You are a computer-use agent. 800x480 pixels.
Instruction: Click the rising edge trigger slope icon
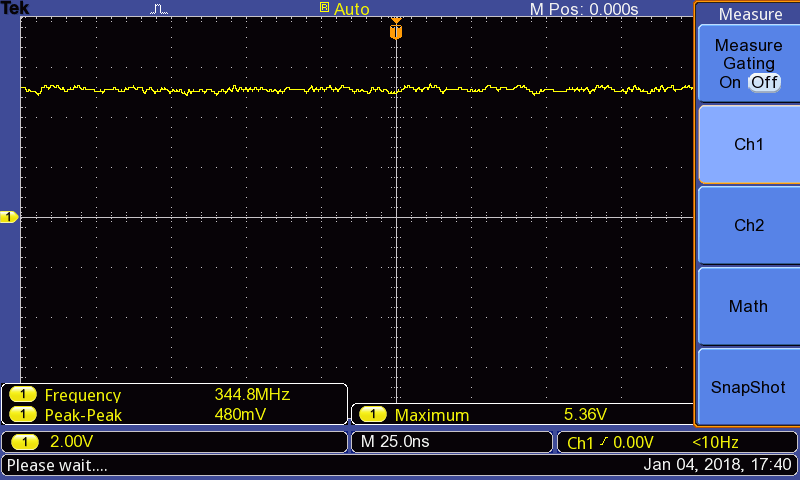coord(604,442)
